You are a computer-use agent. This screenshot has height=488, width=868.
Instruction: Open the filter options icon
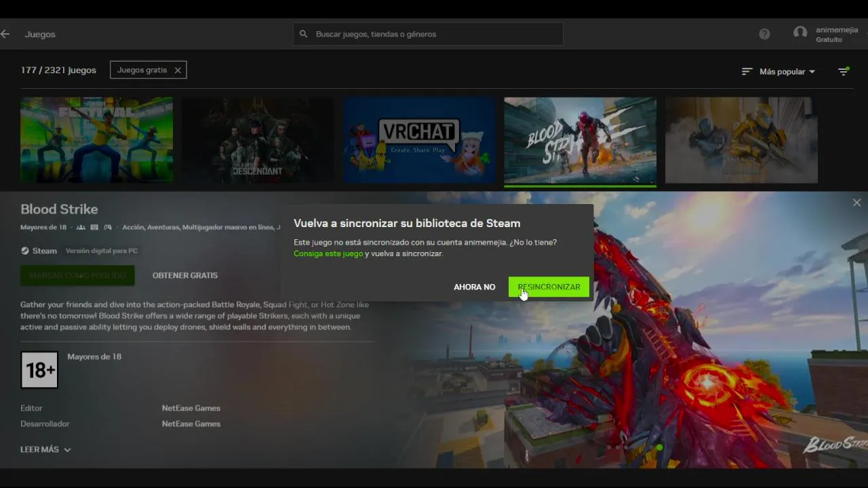[x=844, y=71]
